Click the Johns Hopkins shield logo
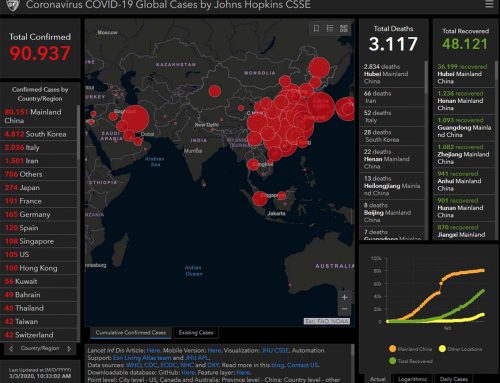Screen dimensions: 500x383 click(13, 5)
